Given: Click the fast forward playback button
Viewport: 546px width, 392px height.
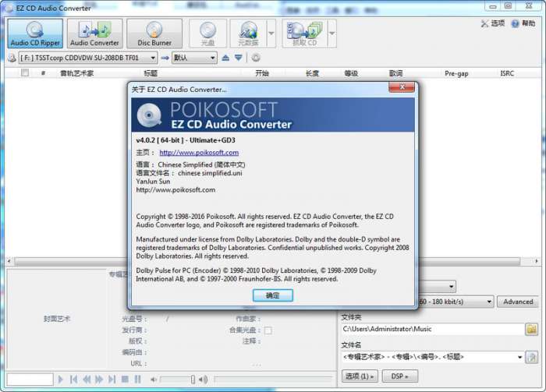Looking at the screenshot, I should pos(99,379).
